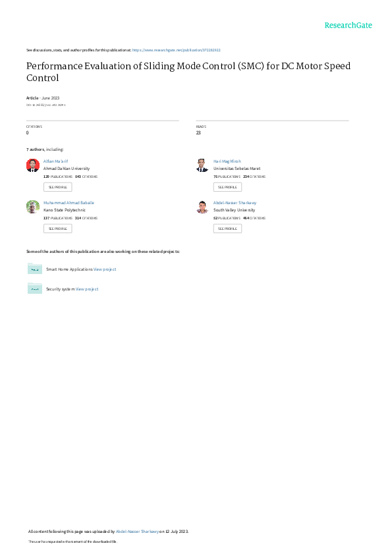
Task: Click See Profile button under Hari Maghfiroh
Action: tap(228, 187)
